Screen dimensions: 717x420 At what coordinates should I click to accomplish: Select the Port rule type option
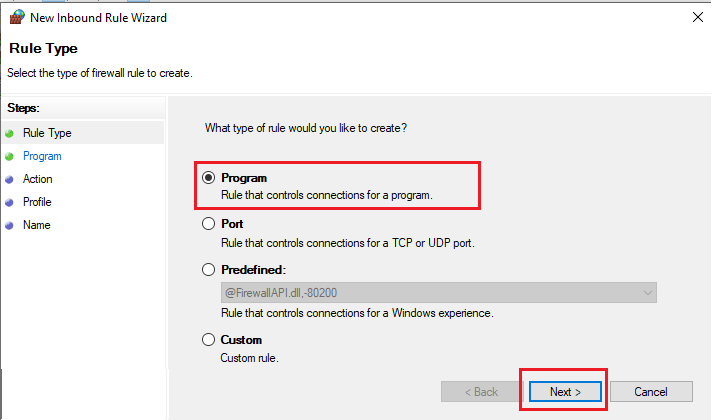[x=209, y=223]
